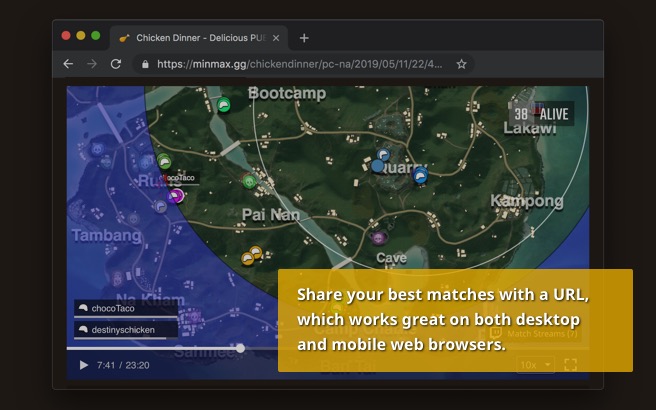Click the browser forward arrow
Screen dimensions: 656x410
tap(92, 64)
